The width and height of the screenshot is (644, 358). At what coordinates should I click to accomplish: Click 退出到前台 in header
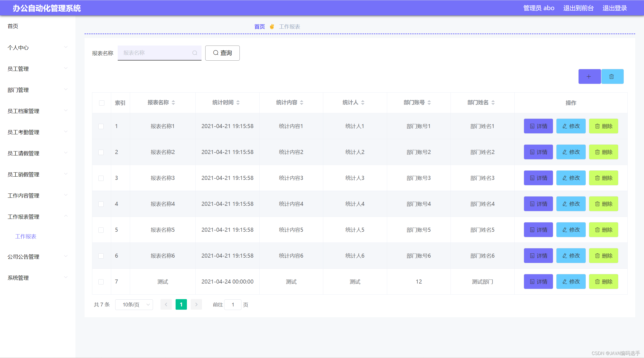coord(578,8)
